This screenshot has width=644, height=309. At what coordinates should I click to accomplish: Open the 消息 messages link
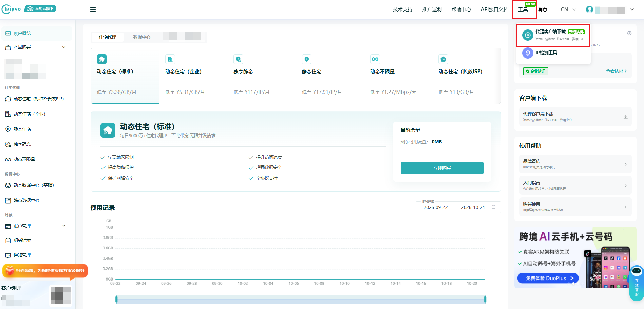click(x=542, y=9)
